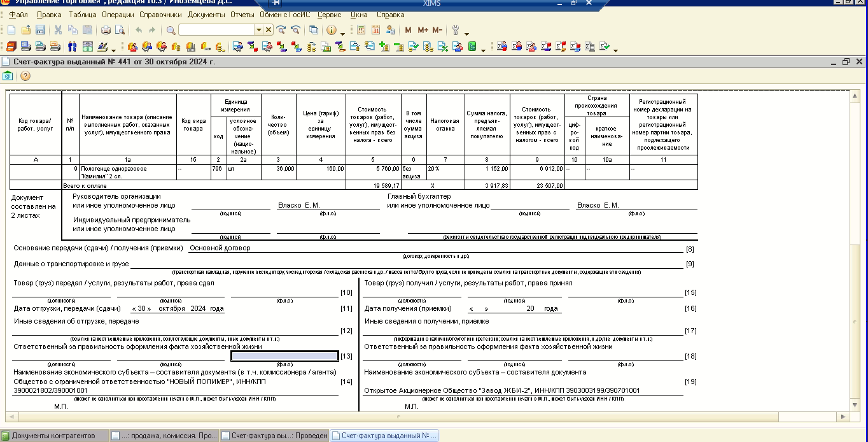Click the M memory button
The image size is (868, 442).
(408, 30)
